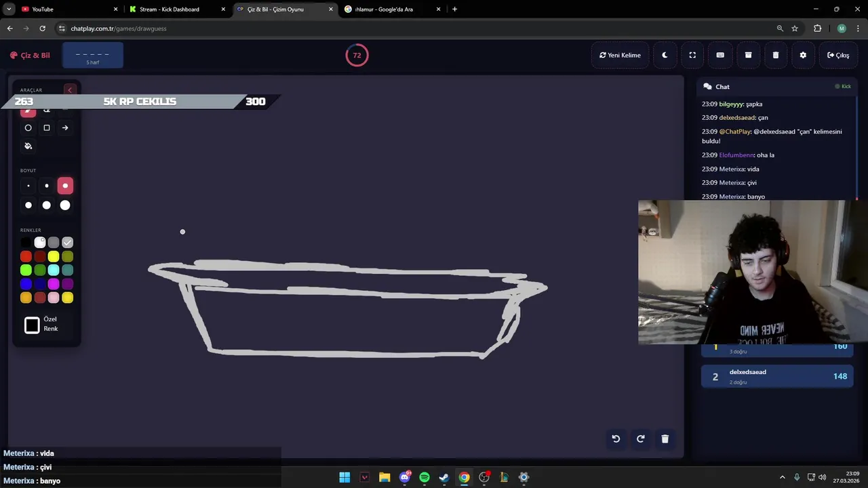Select the smallest brush size

28,186
